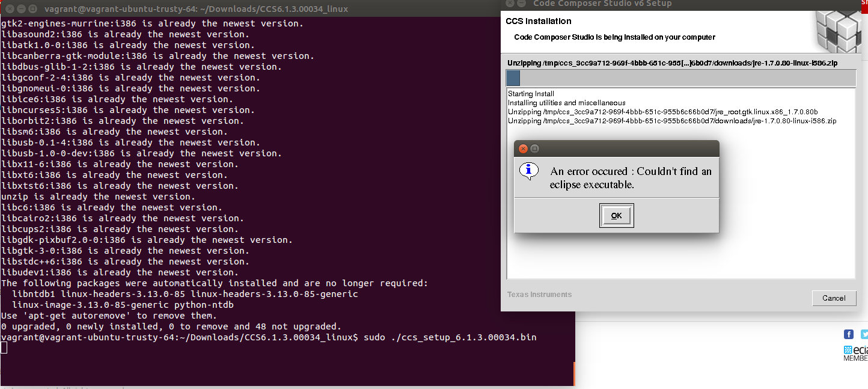The image size is (868, 389).
Task: Click the terminal cursor block at the prompt
Action: (x=4, y=348)
